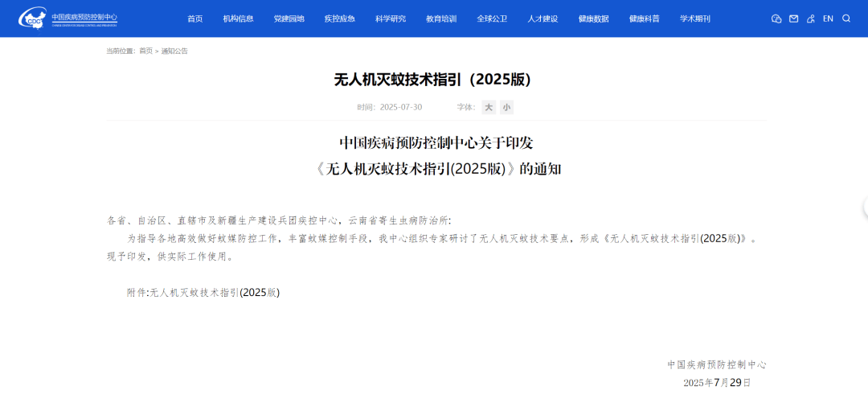This screenshot has width=868, height=395.
Task: Click the 首页 breadcrumb link
Action: [145, 51]
